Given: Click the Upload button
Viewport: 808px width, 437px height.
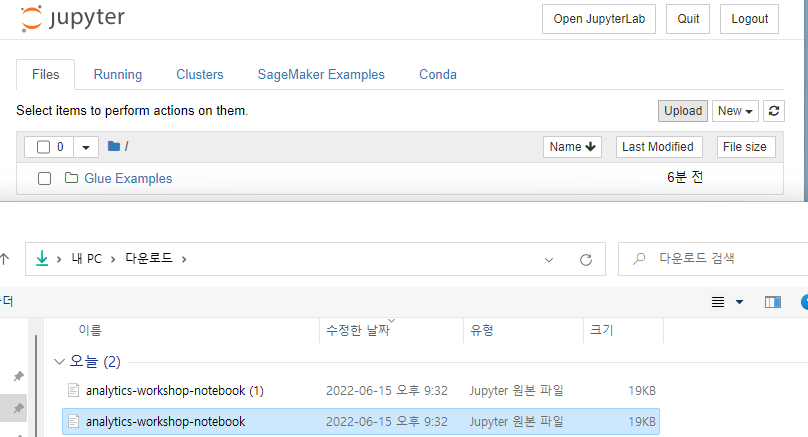Looking at the screenshot, I should point(683,111).
